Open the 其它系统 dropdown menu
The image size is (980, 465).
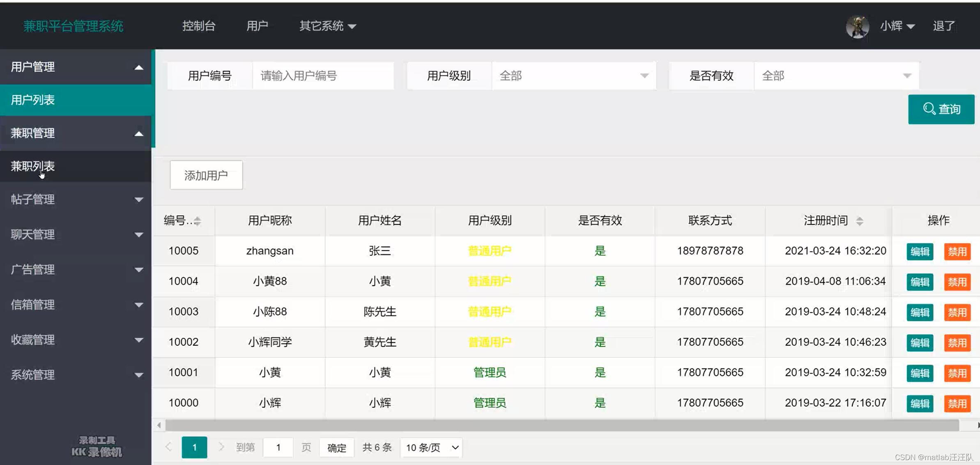point(327,26)
